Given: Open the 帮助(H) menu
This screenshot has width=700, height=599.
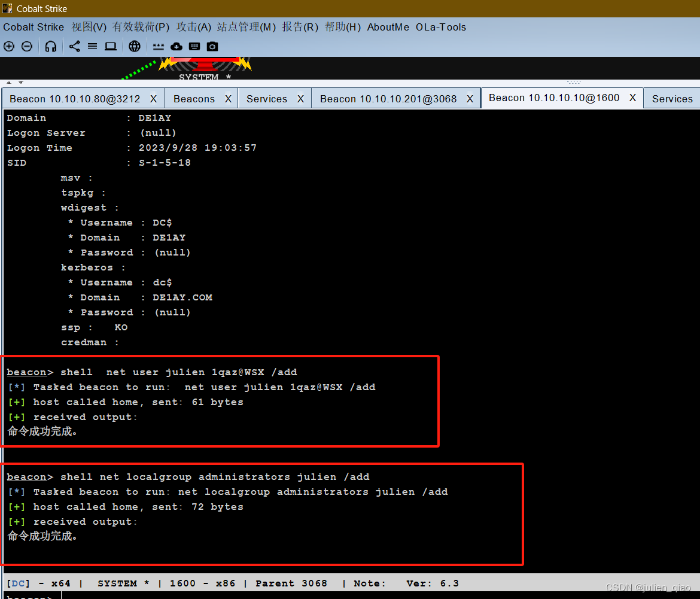Looking at the screenshot, I should (343, 28).
